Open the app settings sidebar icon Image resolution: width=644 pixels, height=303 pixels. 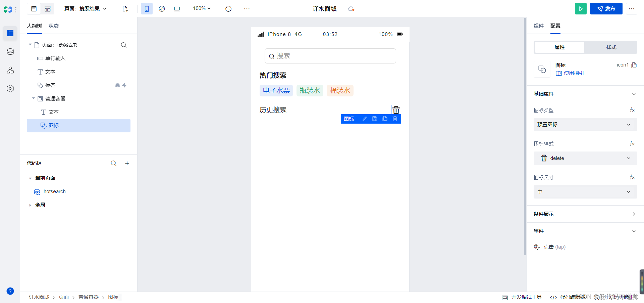(10, 88)
